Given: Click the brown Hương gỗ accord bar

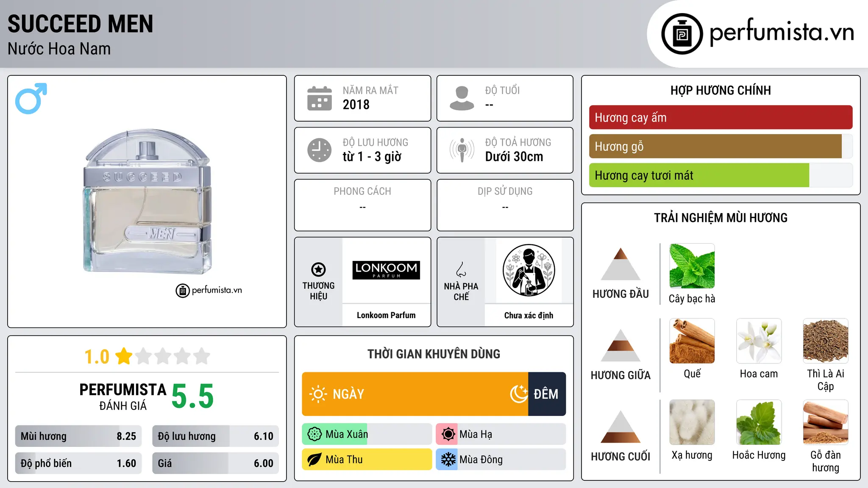Looking at the screenshot, I should click(715, 146).
